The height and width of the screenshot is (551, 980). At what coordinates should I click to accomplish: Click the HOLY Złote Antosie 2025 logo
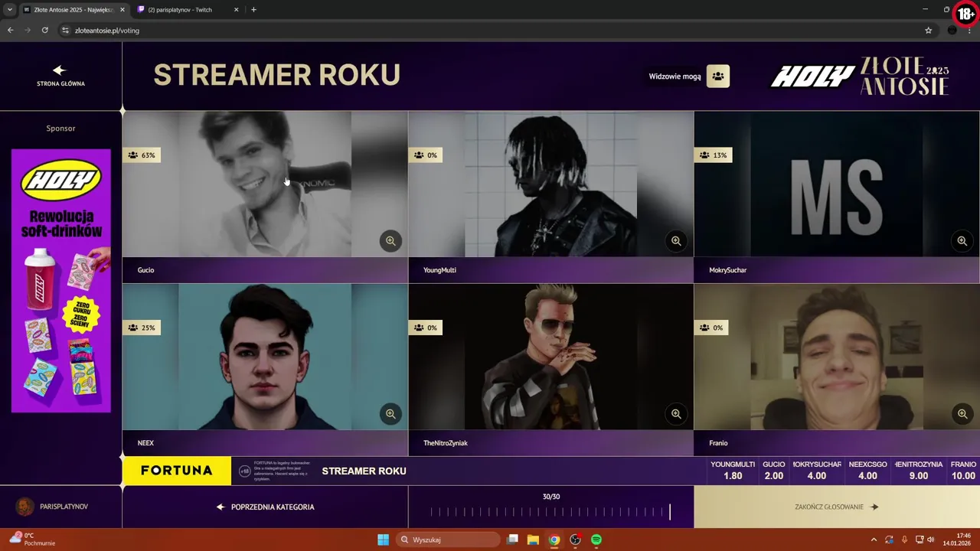click(860, 76)
